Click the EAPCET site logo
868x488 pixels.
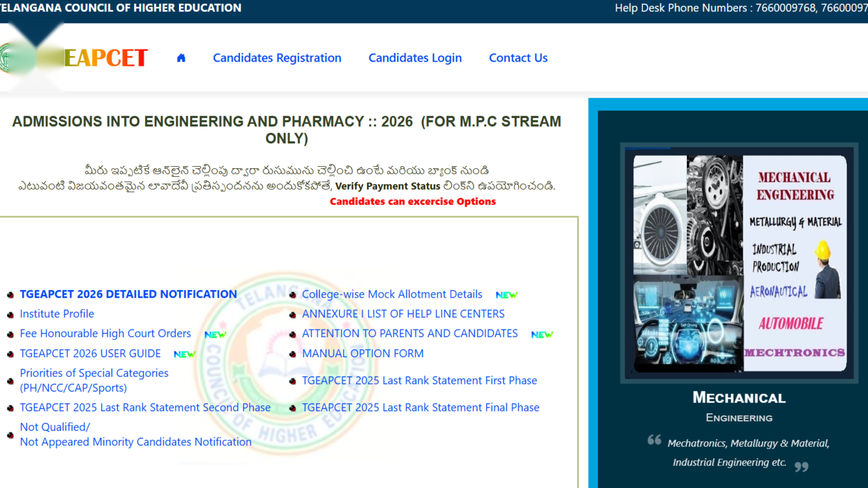point(73,58)
